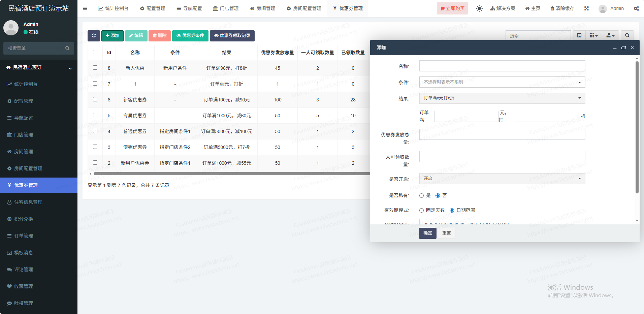Switch theme with the sun icon
644x314 pixels.
tap(479, 8)
